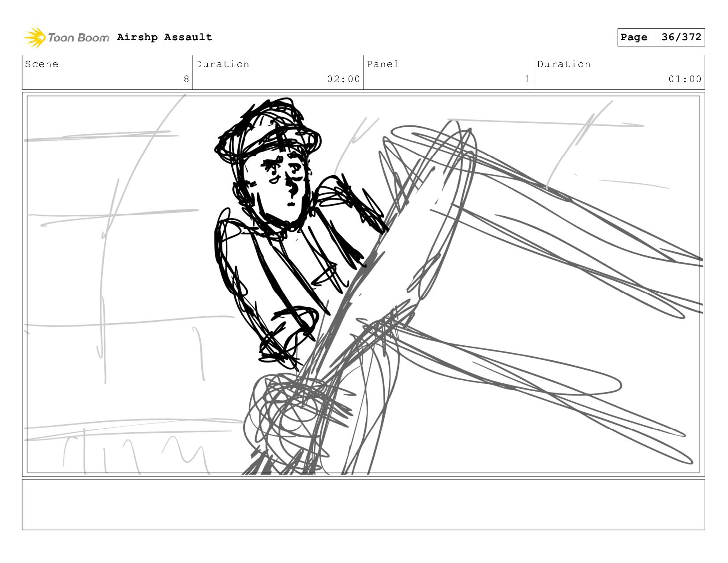Click the scene number '8'

[186, 79]
